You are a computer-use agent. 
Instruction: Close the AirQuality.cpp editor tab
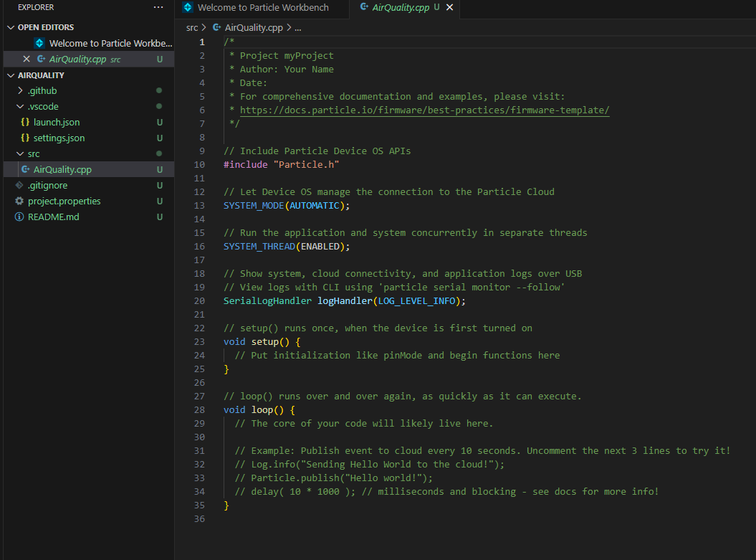[449, 7]
